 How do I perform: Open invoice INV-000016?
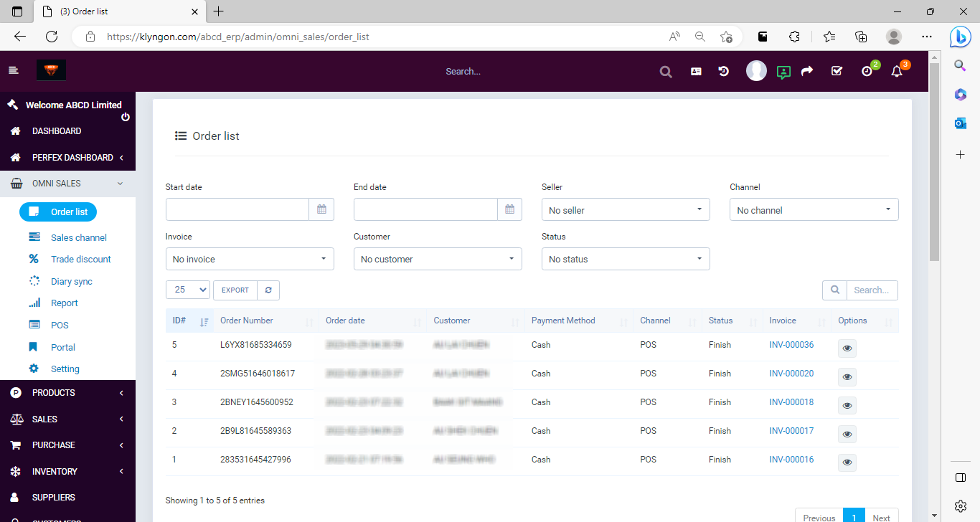click(x=791, y=460)
